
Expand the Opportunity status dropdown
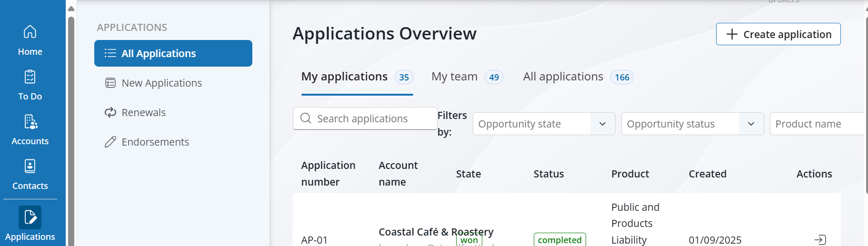click(x=751, y=124)
